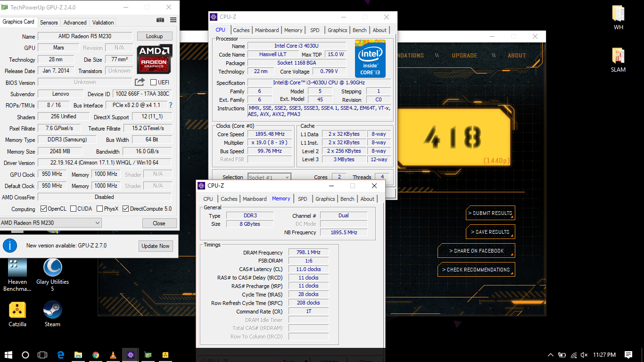
Task: Switch to the Validation tab in GPU-Z
Action: coord(103,22)
